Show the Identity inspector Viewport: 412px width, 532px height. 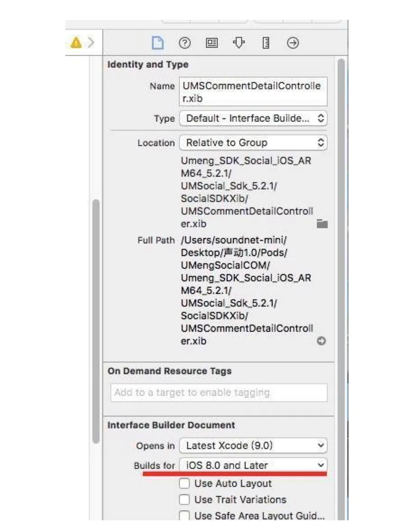pos(211,43)
